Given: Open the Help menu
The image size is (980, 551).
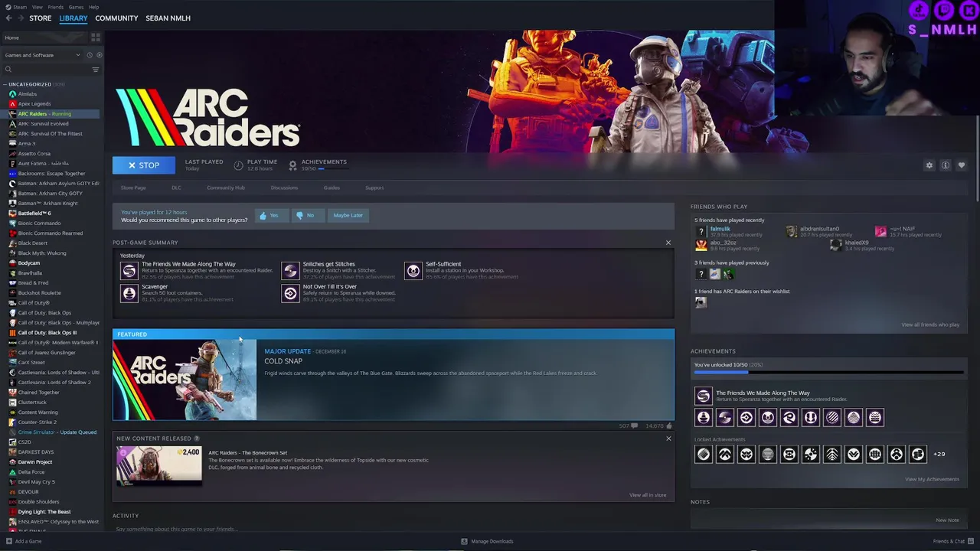Looking at the screenshot, I should (93, 7).
